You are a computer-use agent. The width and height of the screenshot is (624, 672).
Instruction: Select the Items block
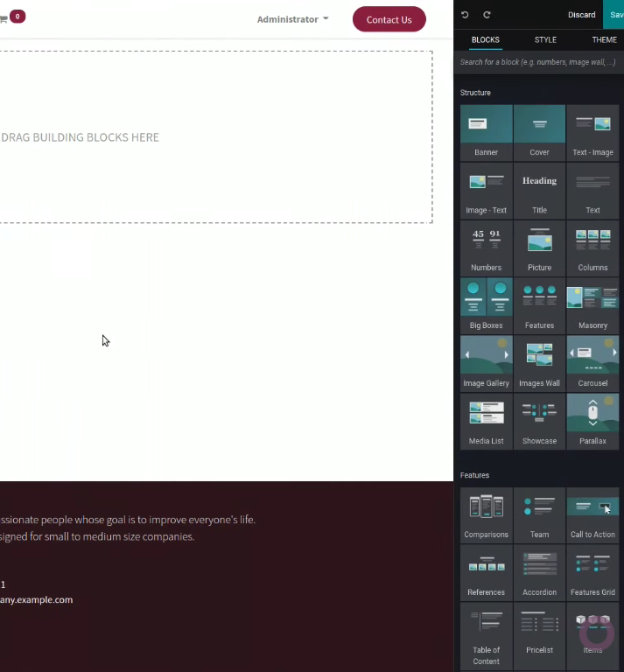(x=592, y=636)
